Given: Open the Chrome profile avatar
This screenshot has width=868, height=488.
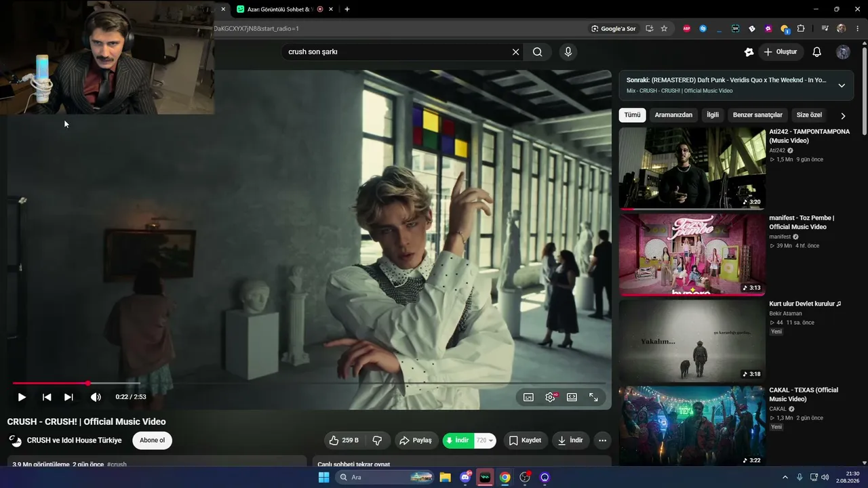Looking at the screenshot, I should (x=842, y=28).
